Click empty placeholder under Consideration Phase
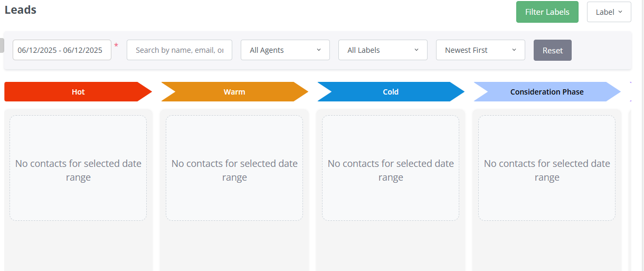Viewport: 644px width, 271px height. pos(547,168)
